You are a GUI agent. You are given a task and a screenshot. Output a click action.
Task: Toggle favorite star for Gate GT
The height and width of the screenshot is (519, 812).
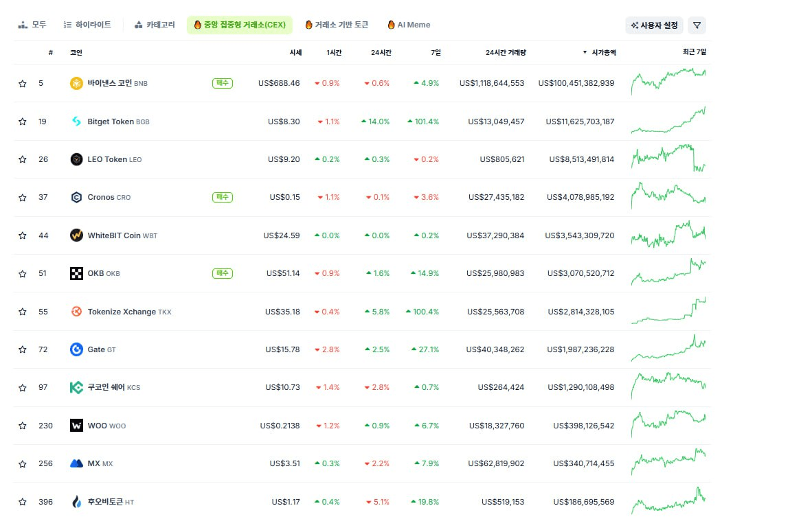pyautogui.click(x=22, y=350)
